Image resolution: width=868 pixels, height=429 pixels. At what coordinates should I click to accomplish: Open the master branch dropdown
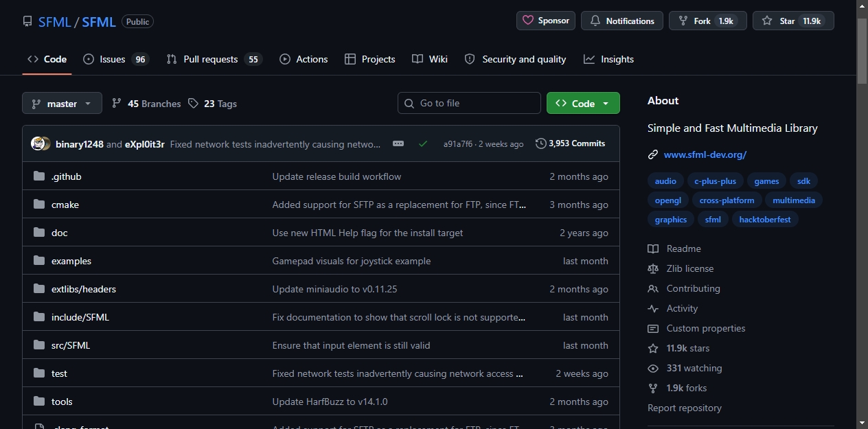click(x=62, y=104)
